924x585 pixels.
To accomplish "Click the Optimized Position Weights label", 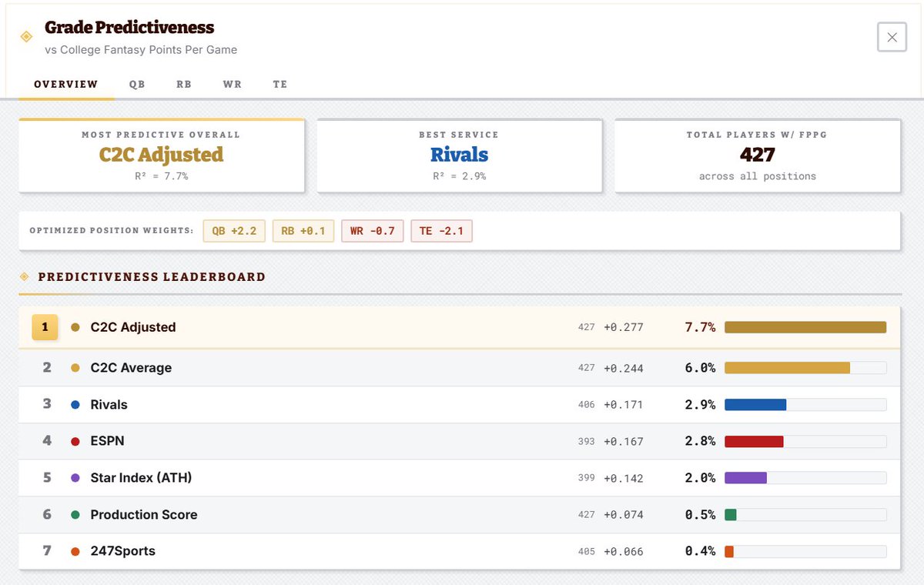I will [x=112, y=231].
